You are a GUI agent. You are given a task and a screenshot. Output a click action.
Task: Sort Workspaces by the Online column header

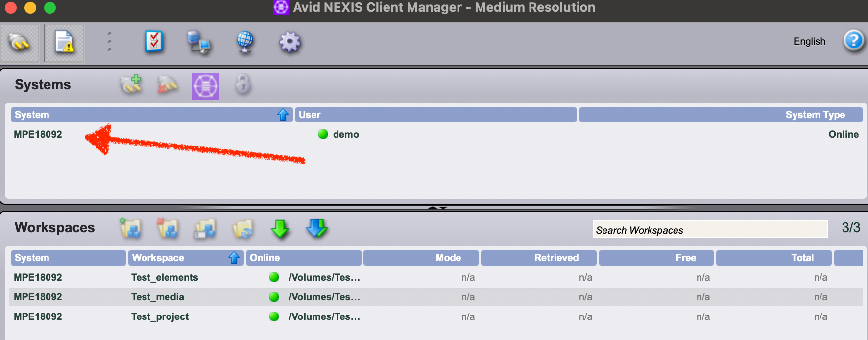click(303, 258)
